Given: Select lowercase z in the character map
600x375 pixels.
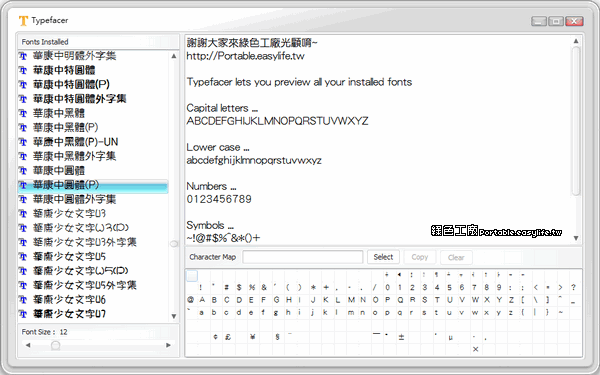Looking at the screenshot, I should click(511, 313).
